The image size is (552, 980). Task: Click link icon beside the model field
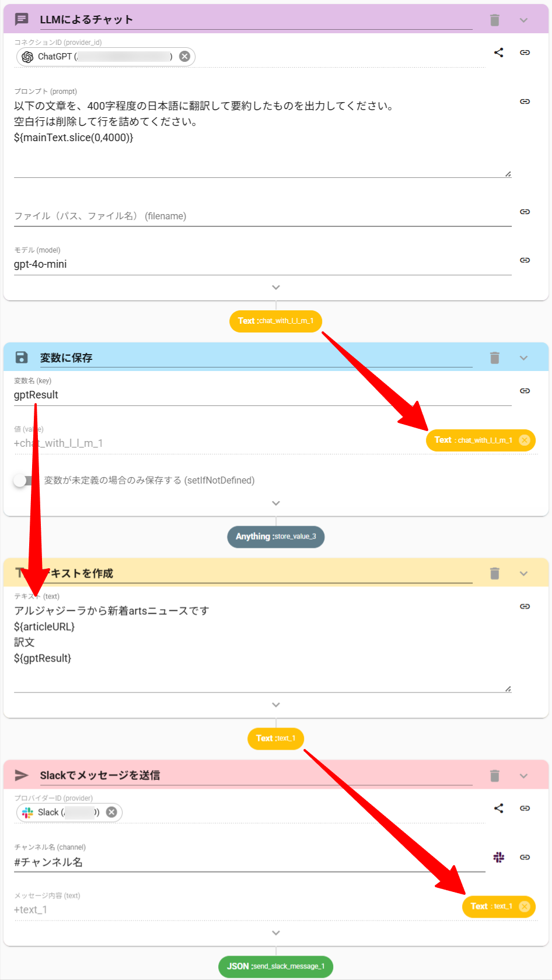point(525,260)
